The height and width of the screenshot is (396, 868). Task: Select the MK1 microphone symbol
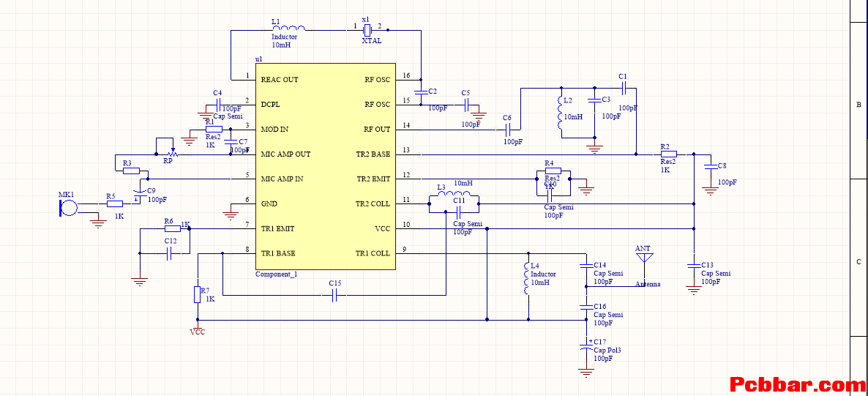point(68,208)
